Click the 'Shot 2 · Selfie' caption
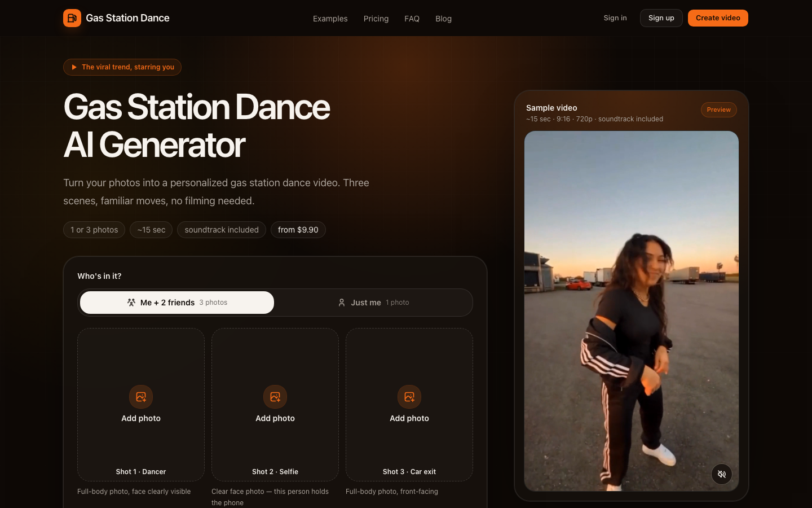Image resolution: width=812 pixels, height=508 pixels. [275, 472]
